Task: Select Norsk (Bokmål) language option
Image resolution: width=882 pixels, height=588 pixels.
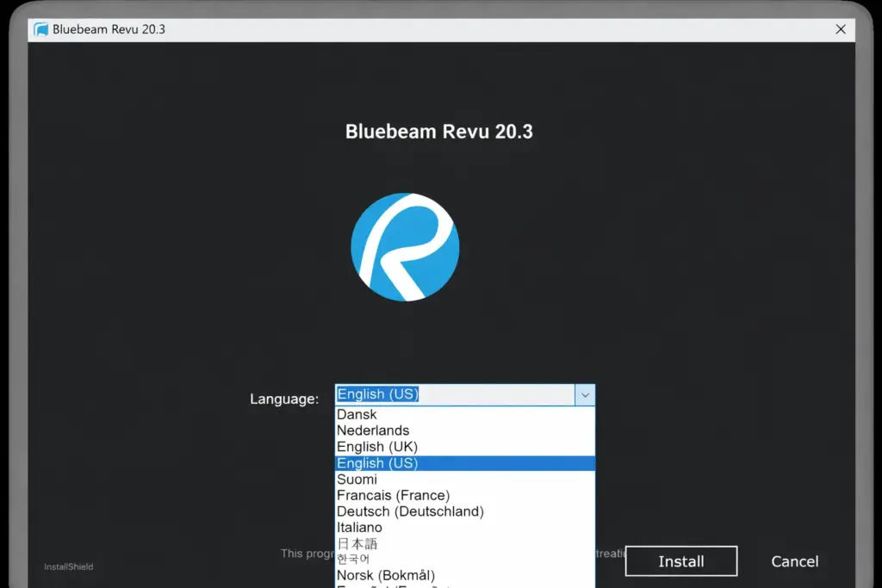Action: click(386, 575)
